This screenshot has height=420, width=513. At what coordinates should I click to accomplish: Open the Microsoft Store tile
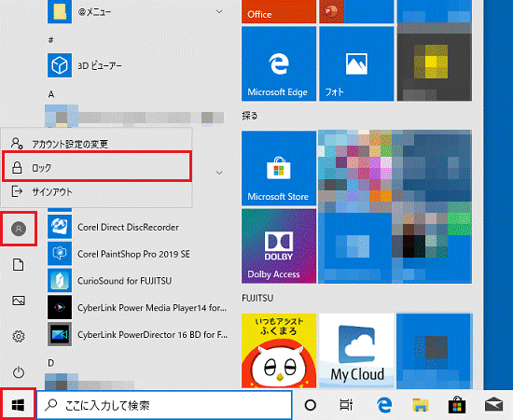[x=279, y=168]
